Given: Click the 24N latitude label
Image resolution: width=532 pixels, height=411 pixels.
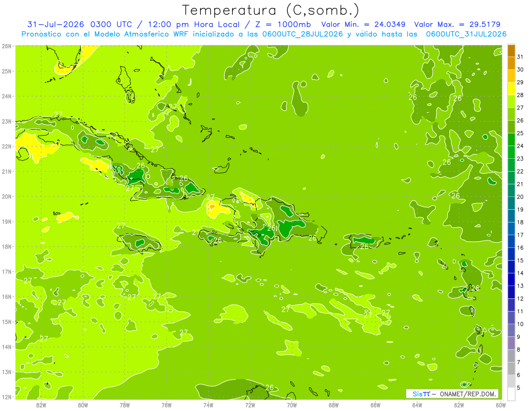Looking at the screenshot, I should click(x=7, y=96).
